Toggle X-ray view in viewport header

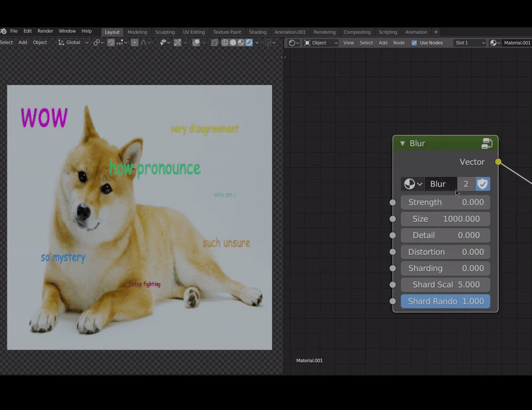pos(215,43)
